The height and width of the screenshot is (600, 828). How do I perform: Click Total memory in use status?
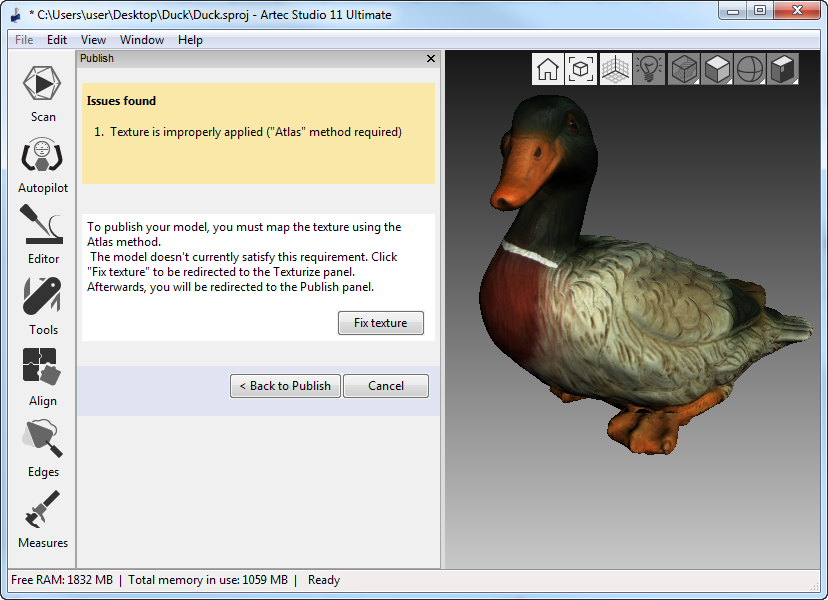[x=208, y=580]
